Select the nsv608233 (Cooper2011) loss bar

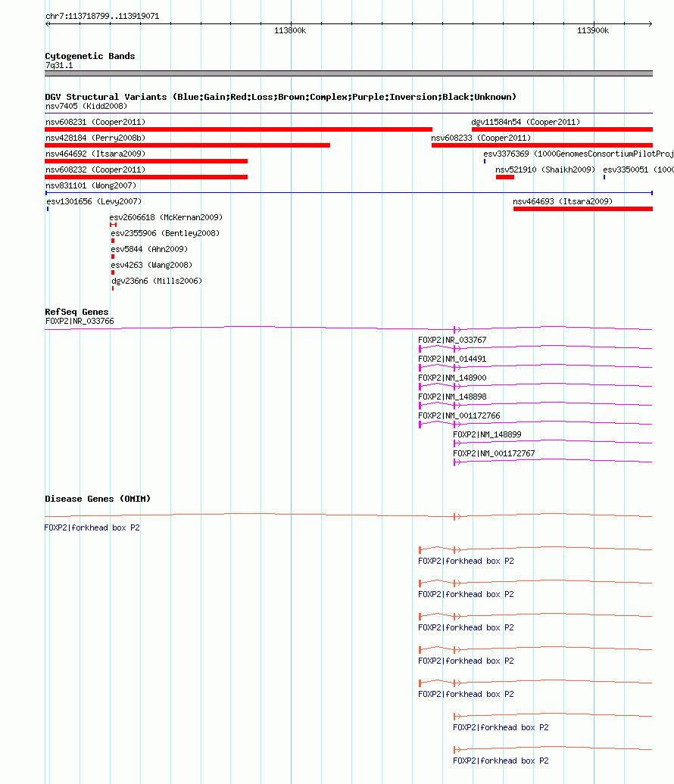point(542,145)
